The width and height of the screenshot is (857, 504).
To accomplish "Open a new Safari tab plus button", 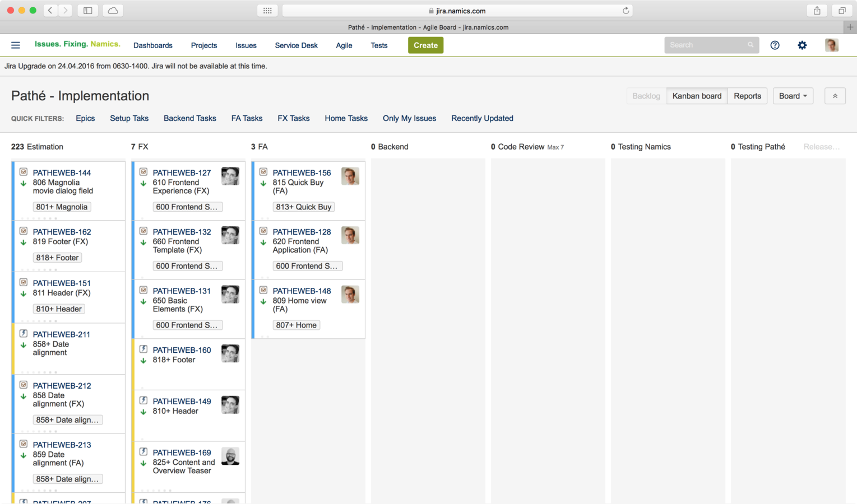I will [850, 27].
